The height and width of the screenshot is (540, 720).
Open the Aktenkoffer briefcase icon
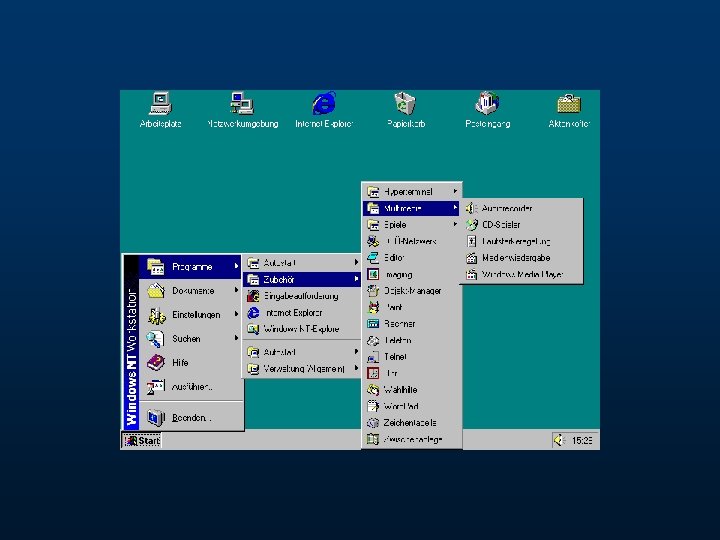(x=569, y=109)
